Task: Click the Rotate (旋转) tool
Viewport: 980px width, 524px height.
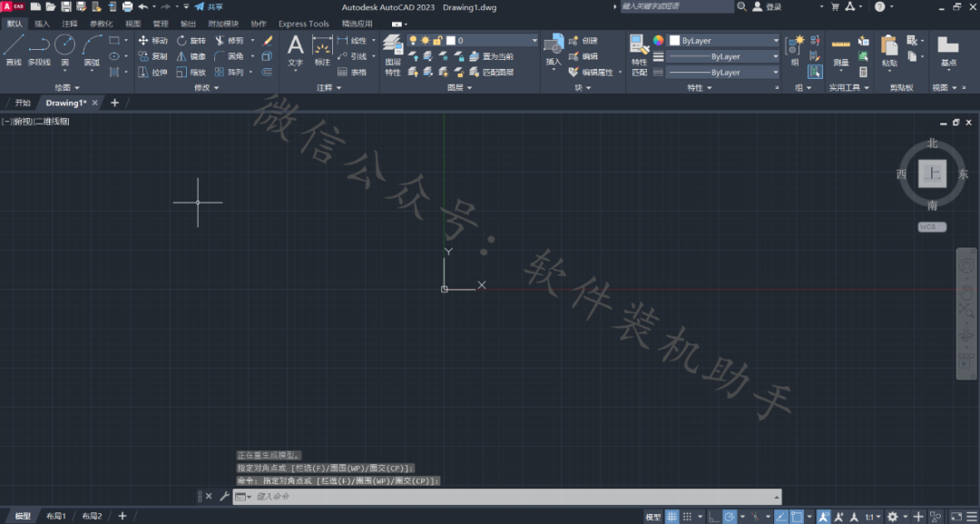Action: (x=191, y=41)
